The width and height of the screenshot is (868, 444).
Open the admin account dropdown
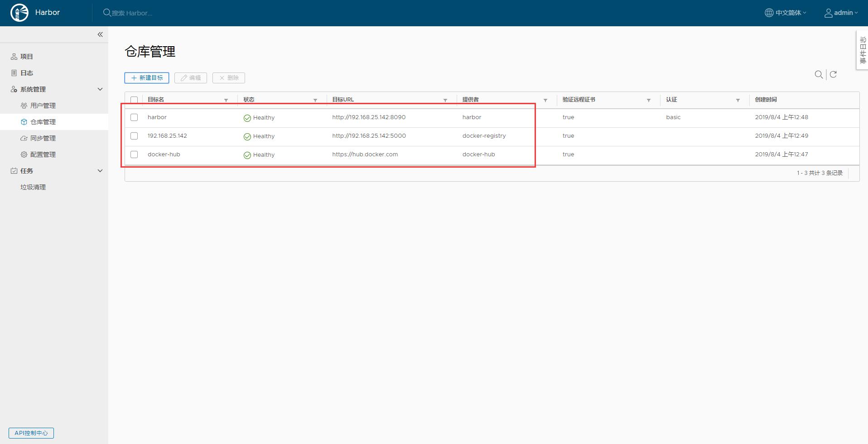[841, 13]
